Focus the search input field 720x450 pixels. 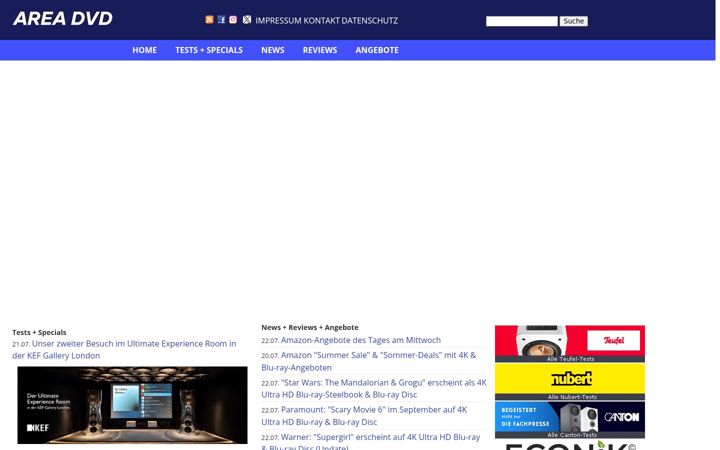point(522,21)
